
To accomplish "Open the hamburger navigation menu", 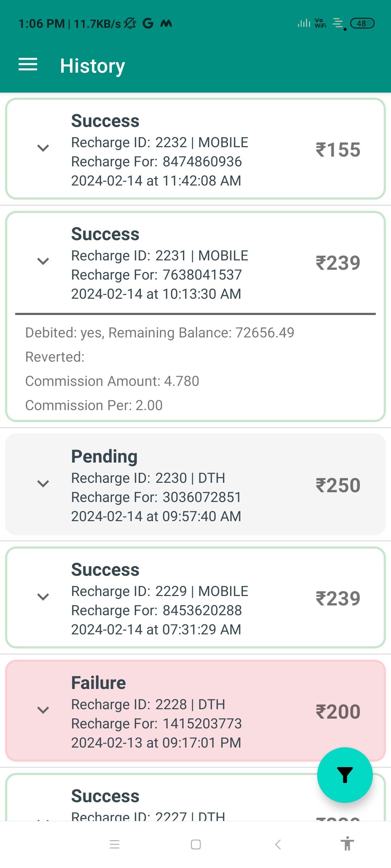I will pyautogui.click(x=28, y=65).
